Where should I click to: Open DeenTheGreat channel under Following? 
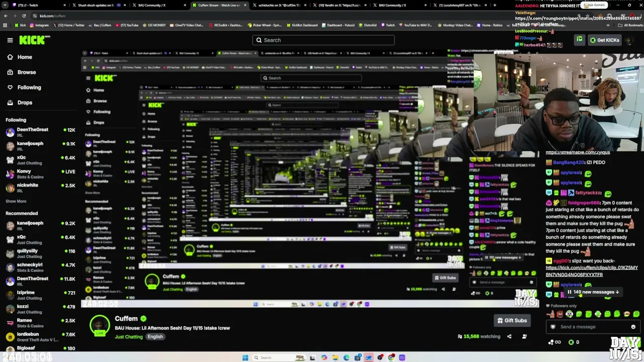coord(40,132)
